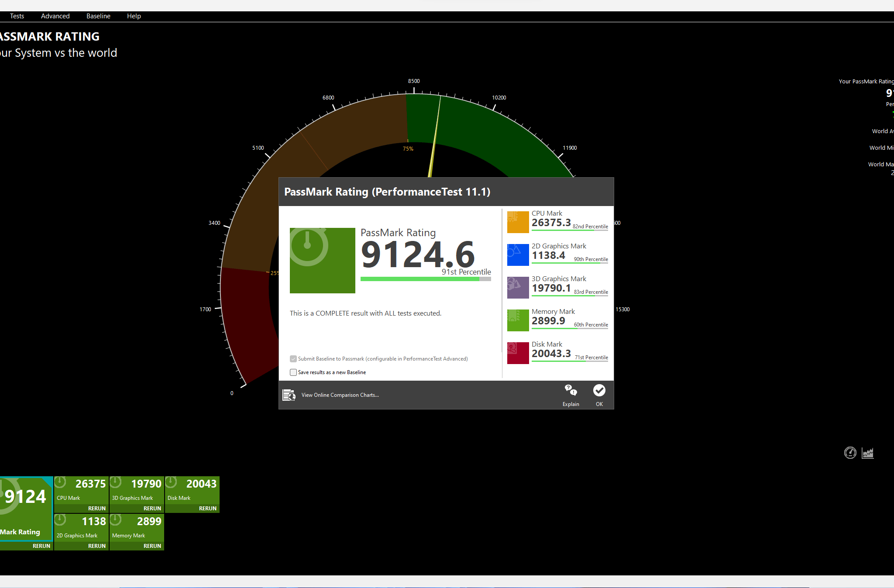Click the 20043.3 Disk Mark score
The image size is (894, 588).
(x=551, y=354)
